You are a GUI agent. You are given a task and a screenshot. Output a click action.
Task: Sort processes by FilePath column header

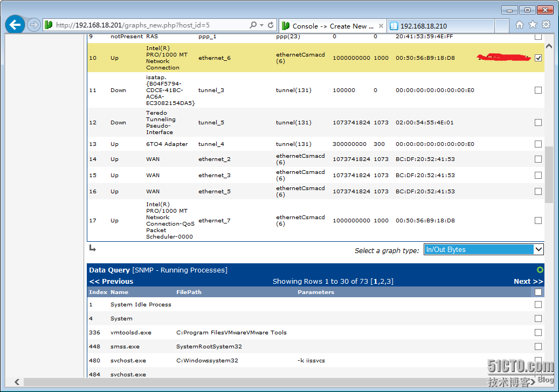[189, 292]
